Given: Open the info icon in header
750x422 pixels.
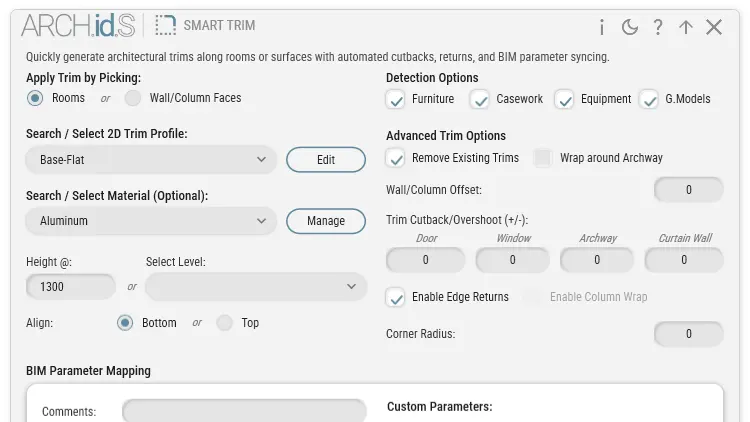Looking at the screenshot, I should click(x=602, y=27).
